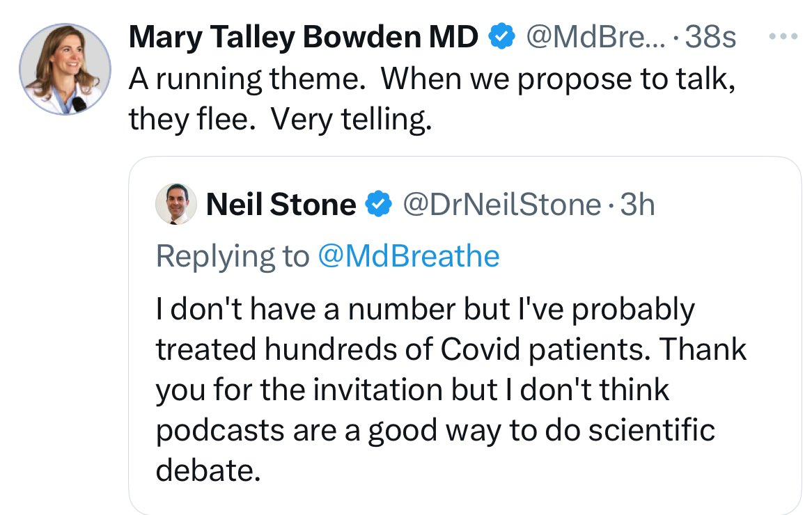Click the 'Replying to' label

tap(233, 255)
